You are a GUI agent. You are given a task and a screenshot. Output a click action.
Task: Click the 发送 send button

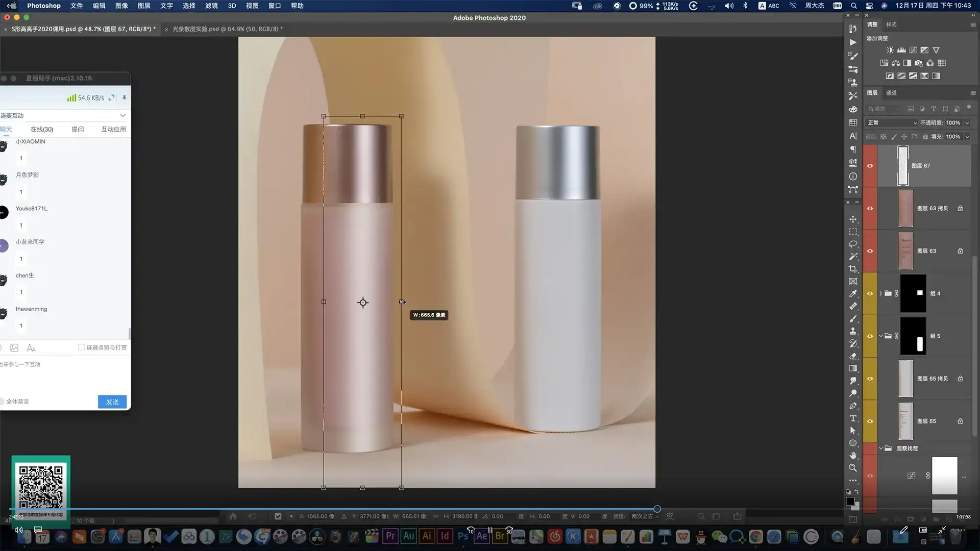coord(112,402)
